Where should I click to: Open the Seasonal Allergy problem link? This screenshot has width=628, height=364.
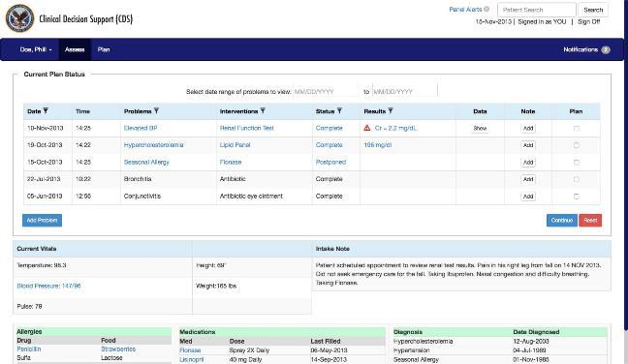[146, 162]
